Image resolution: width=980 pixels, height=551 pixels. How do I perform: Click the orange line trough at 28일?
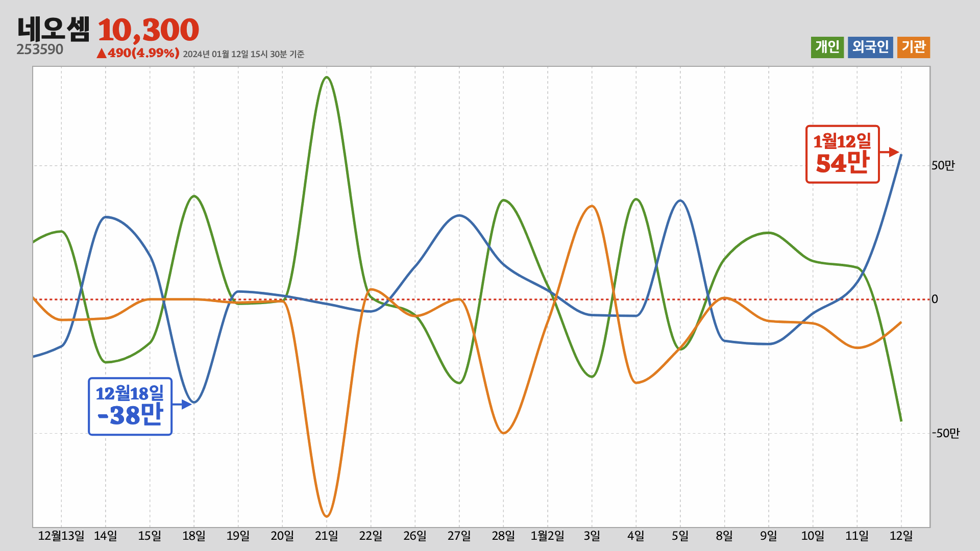pos(504,433)
